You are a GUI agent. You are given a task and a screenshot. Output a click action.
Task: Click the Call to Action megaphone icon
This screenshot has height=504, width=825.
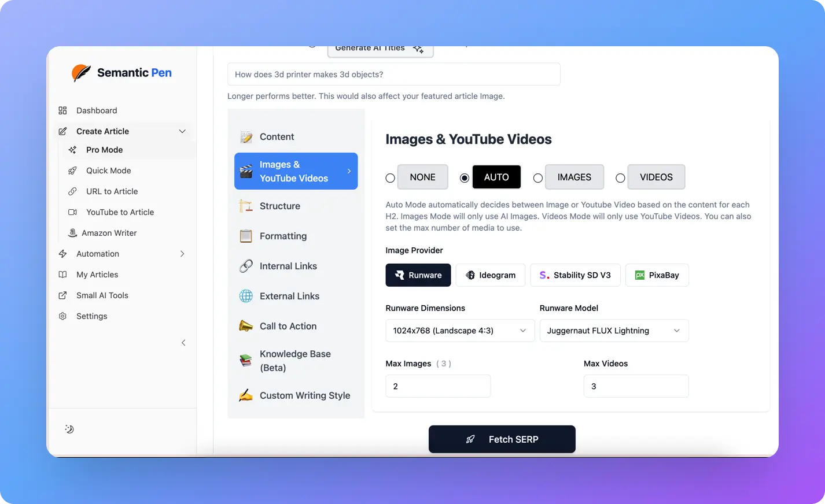click(x=246, y=327)
